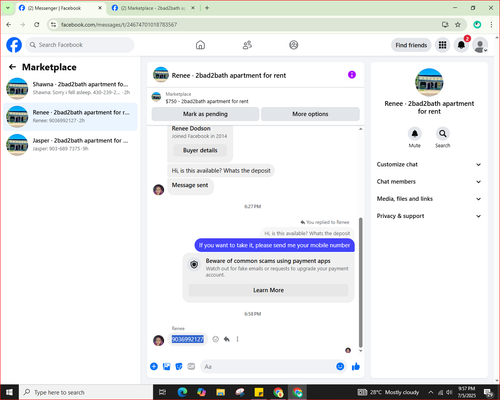The width and height of the screenshot is (500, 400).
Task: Go back with the Marketplace arrow
Action: coord(12,67)
